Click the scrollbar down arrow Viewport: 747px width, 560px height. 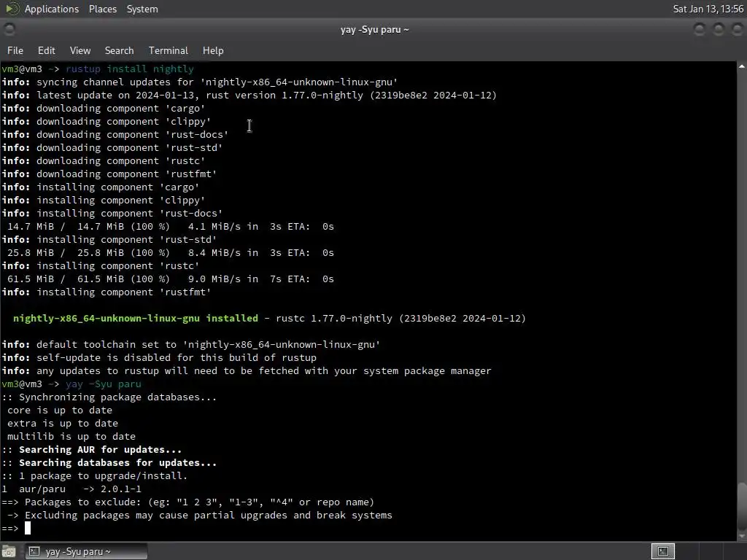click(742, 536)
